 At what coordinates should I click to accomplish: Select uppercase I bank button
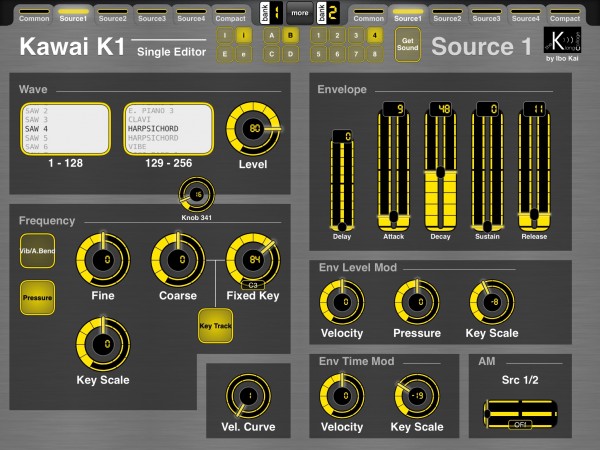pyautogui.click(x=225, y=36)
